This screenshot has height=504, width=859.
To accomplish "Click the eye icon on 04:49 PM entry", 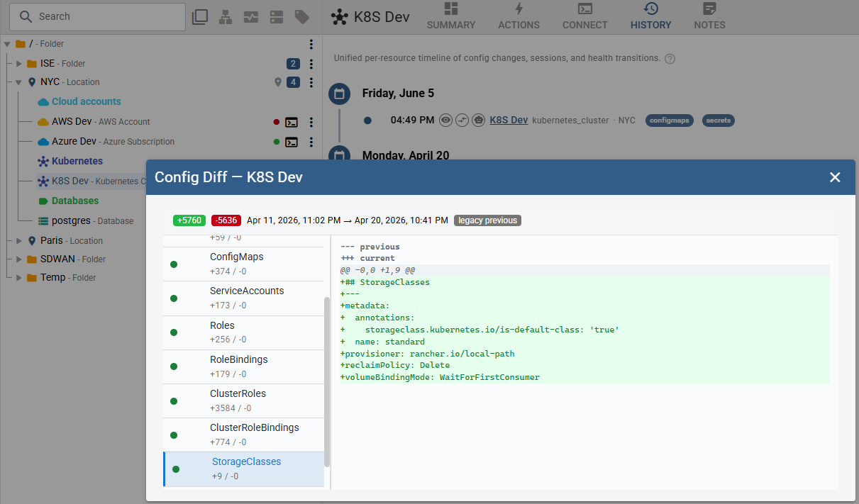I will [445, 120].
